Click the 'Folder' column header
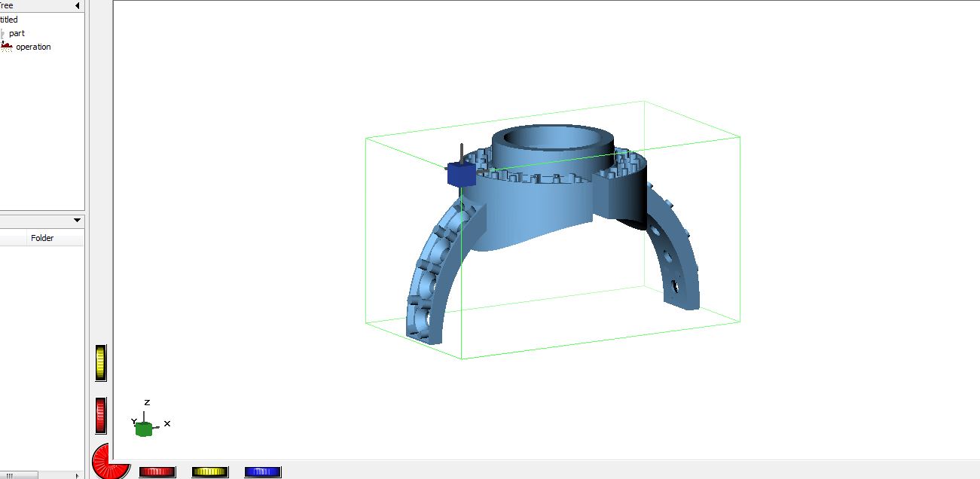The image size is (980, 479). [42, 238]
